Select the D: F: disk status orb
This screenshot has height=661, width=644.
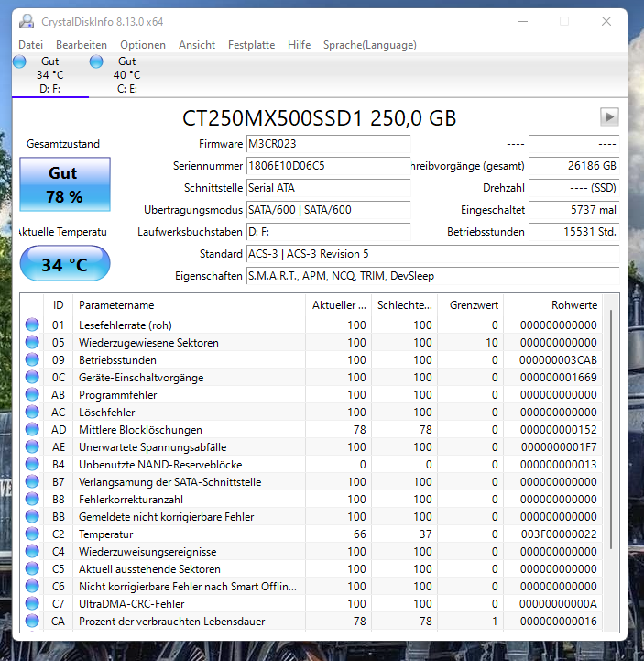coord(19,61)
